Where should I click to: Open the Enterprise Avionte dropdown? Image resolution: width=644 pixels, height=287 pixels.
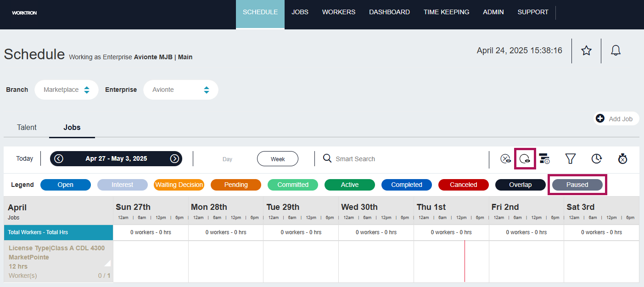pyautogui.click(x=181, y=90)
